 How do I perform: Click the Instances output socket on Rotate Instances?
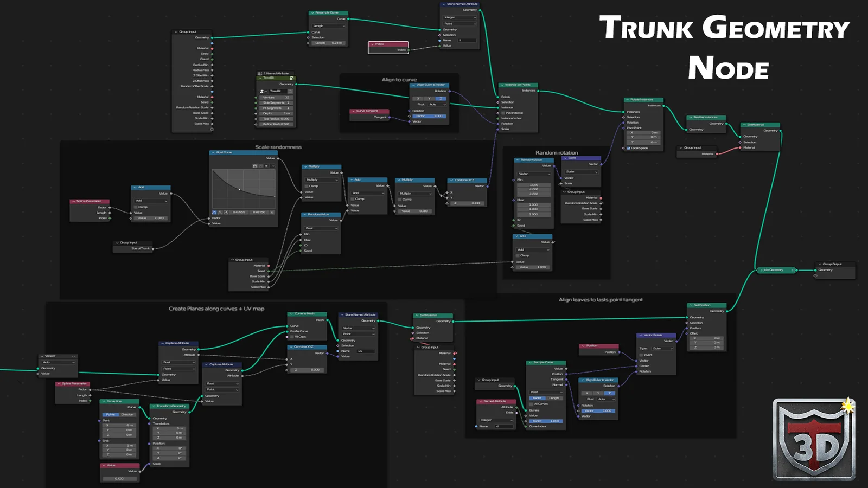(663, 106)
